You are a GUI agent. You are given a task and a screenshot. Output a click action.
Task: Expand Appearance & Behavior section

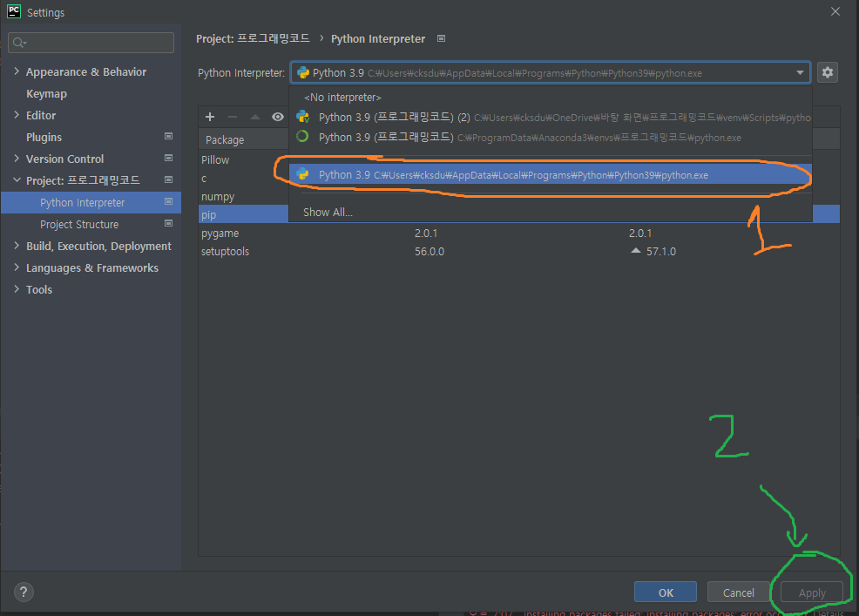pos(17,71)
